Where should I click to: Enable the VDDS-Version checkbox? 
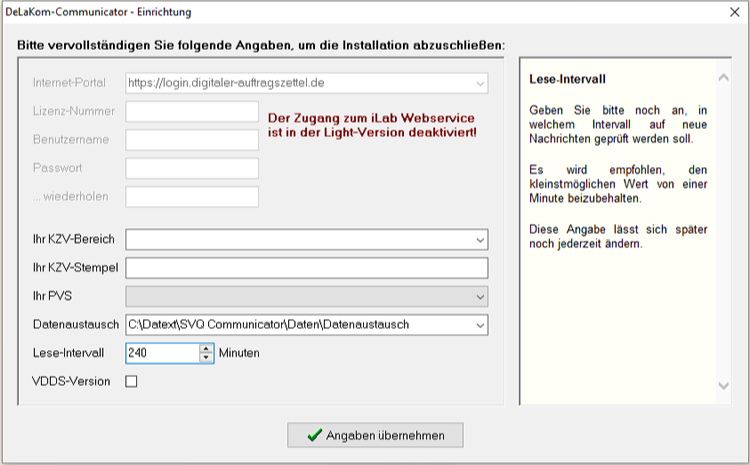[131, 381]
